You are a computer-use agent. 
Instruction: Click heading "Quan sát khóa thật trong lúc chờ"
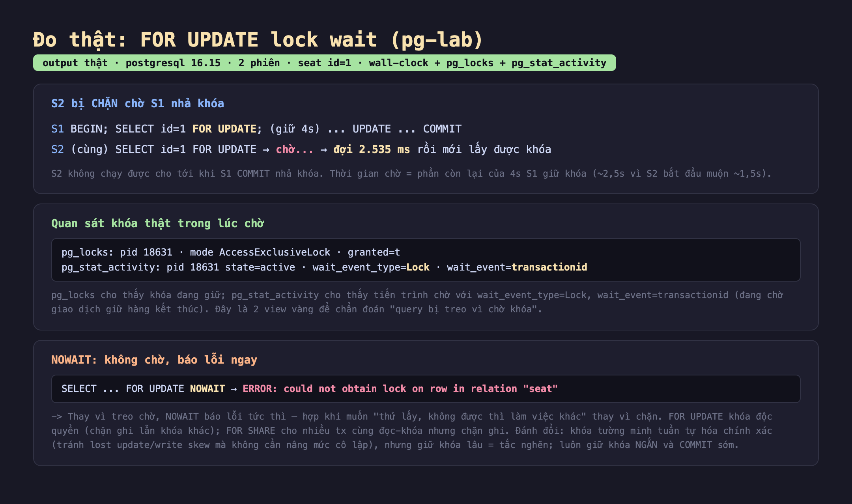pos(157,223)
